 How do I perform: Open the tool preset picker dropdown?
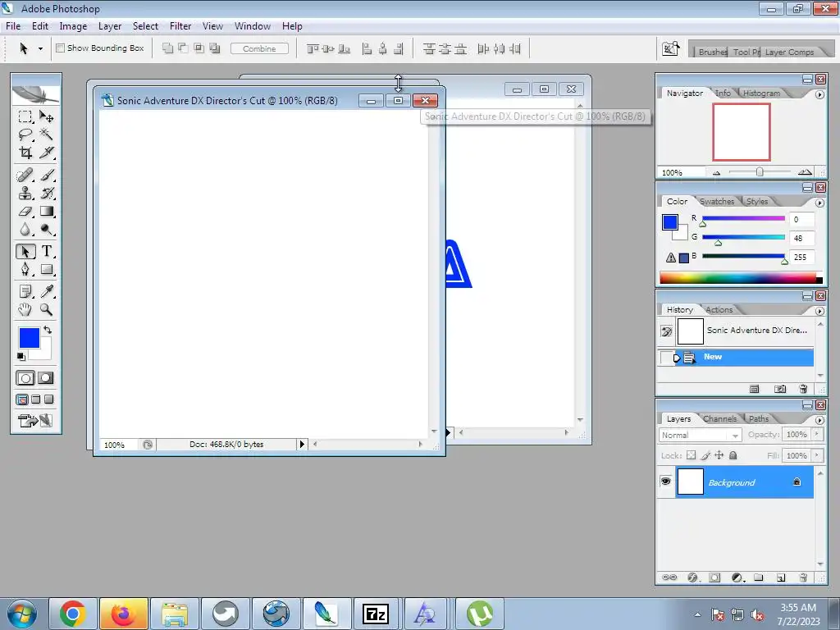(40, 48)
